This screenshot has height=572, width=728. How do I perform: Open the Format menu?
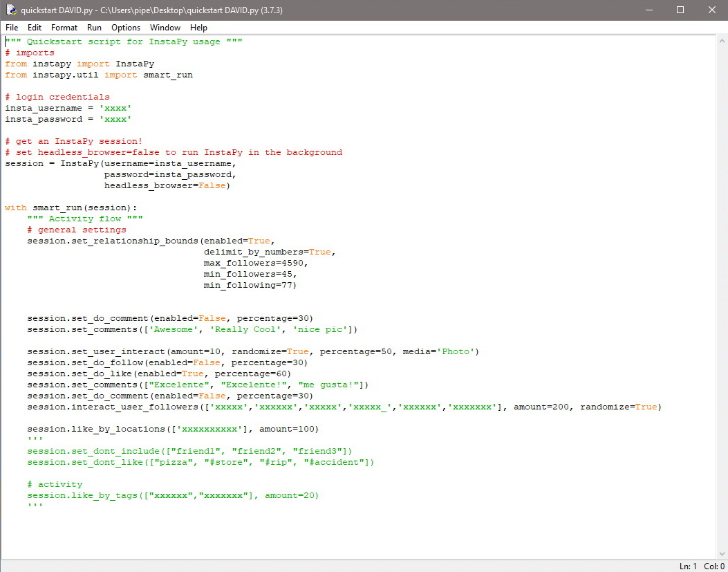pyautogui.click(x=64, y=28)
